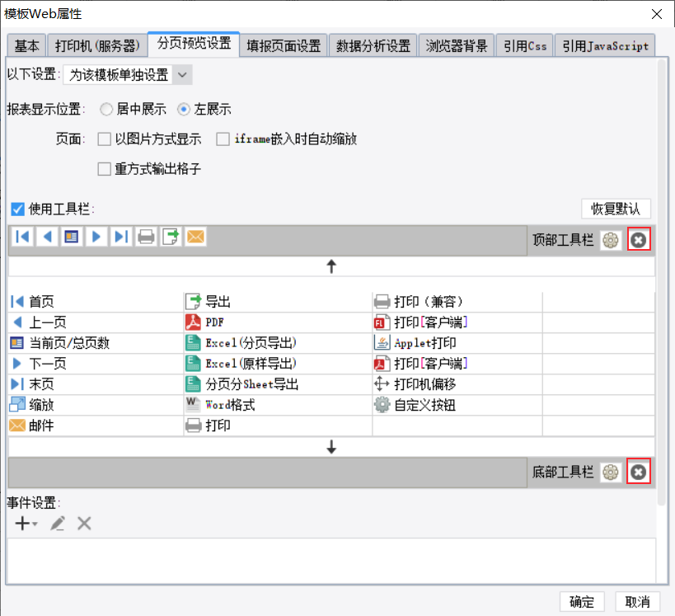Switch to 基本 tab
The height and width of the screenshot is (616, 675).
click(x=26, y=45)
